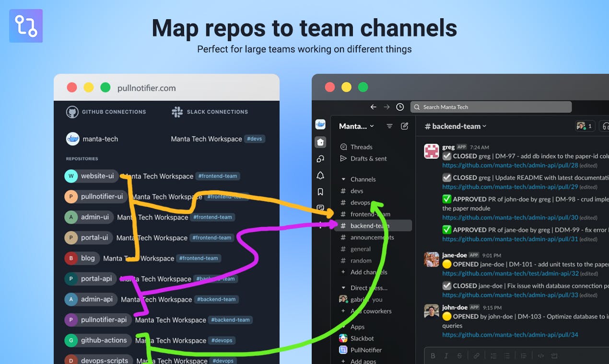The width and height of the screenshot is (609, 364).
Task: Click ordered list icon in composer
Action: (x=492, y=356)
